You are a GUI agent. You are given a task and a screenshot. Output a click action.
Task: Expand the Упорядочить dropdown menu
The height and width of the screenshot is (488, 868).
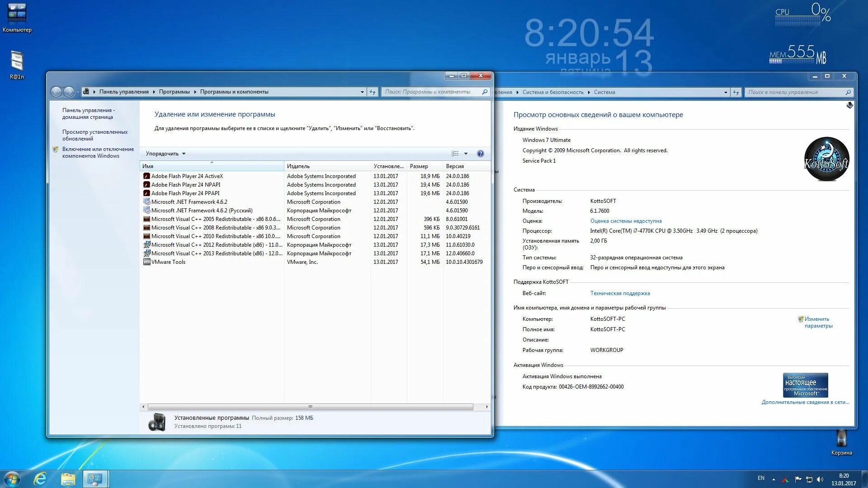(x=165, y=154)
